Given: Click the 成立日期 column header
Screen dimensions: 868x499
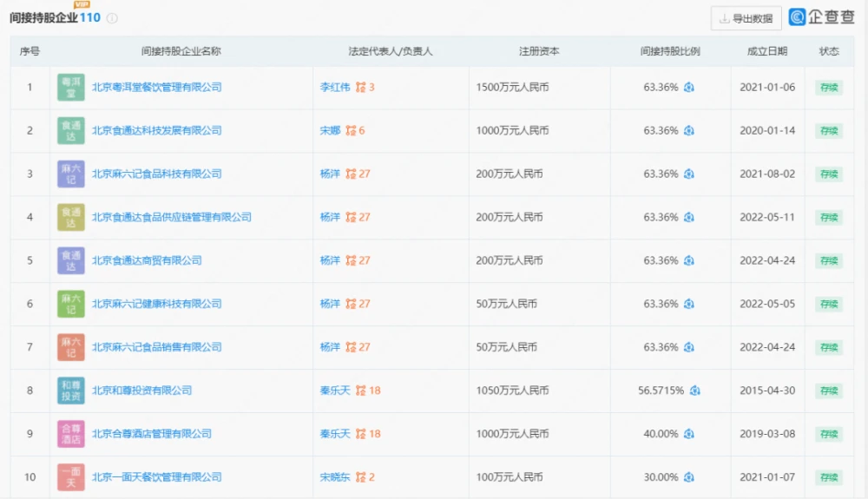Looking at the screenshot, I should tap(766, 51).
